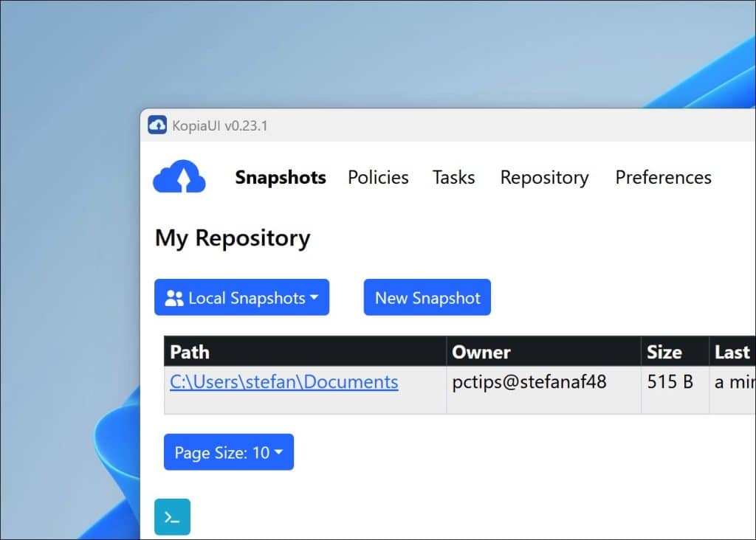Open the Snapshots tab
Screen dimensions: 756x540
pyautogui.click(x=281, y=178)
